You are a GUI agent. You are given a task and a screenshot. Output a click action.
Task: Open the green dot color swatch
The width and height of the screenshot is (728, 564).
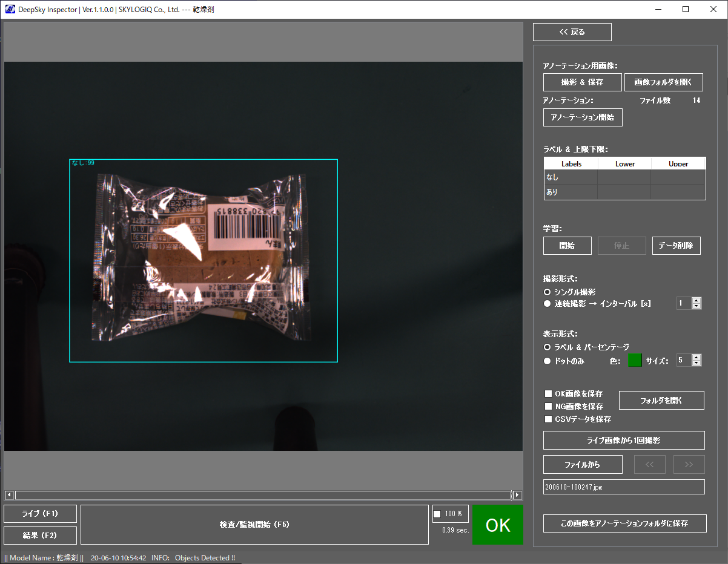pyautogui.click(x=635, y=361)
